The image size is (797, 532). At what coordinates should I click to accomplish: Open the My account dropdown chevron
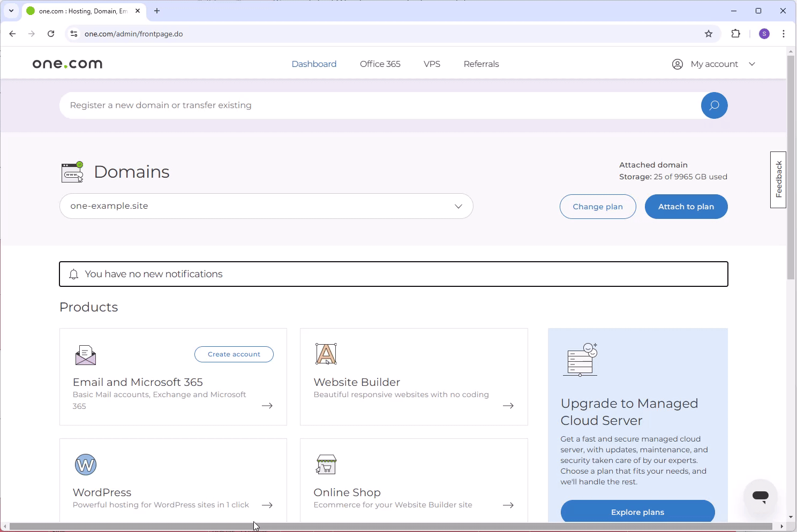752,64
